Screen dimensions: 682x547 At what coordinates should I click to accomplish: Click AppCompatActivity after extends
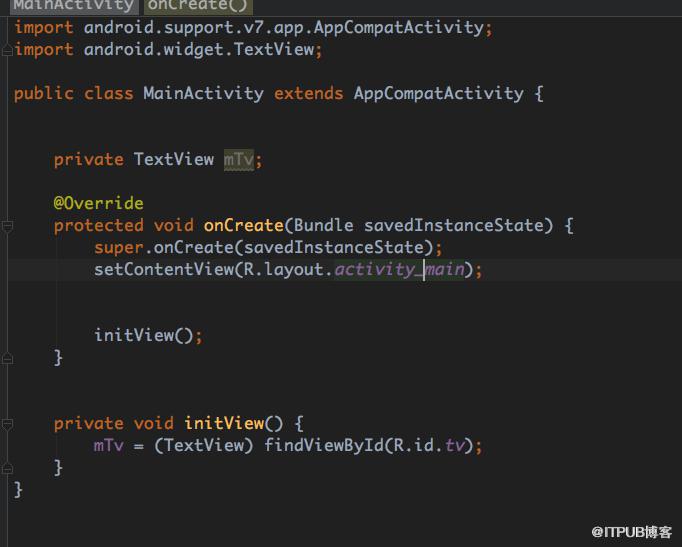coord(438,93)
